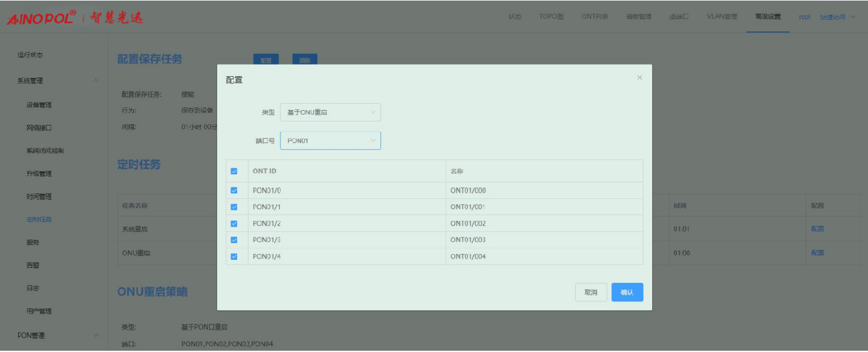The height and width of the screenshot is (352, 868).
Task: Open the 快捷访问 dropdown menu
Action: [837, 17]
